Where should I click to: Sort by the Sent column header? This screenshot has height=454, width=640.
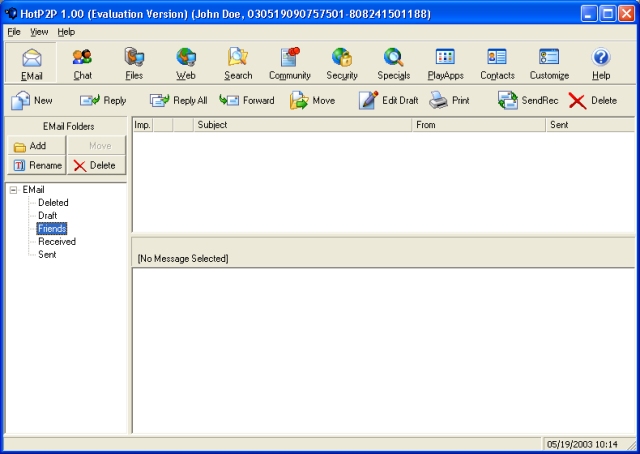point(590,125)
